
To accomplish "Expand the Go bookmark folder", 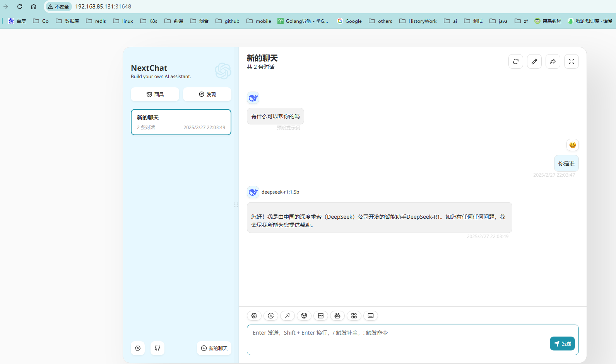I will coord(41,21).
